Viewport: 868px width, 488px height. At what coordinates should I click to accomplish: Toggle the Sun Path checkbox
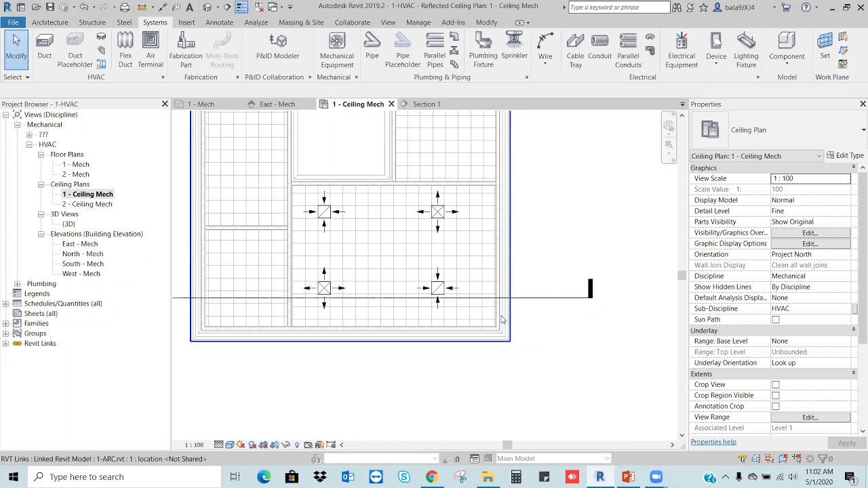[776, 320]
